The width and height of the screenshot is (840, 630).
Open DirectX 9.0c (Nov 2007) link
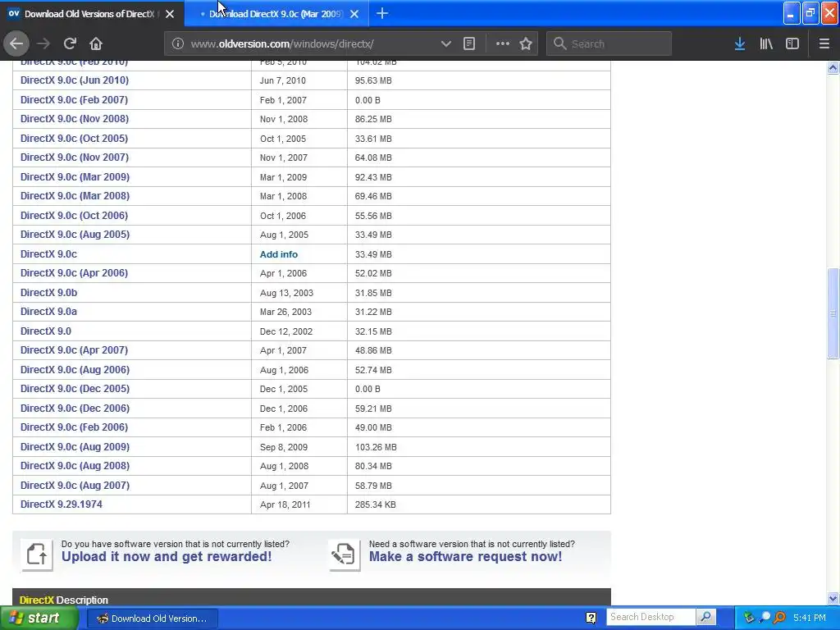coord(75,157)
